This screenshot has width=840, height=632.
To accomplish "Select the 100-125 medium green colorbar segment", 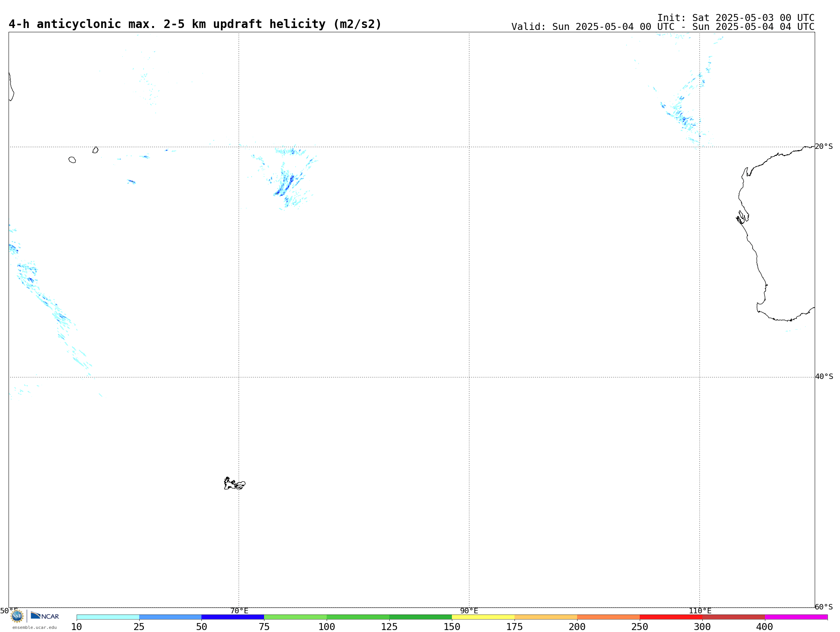I will [358, 617].
